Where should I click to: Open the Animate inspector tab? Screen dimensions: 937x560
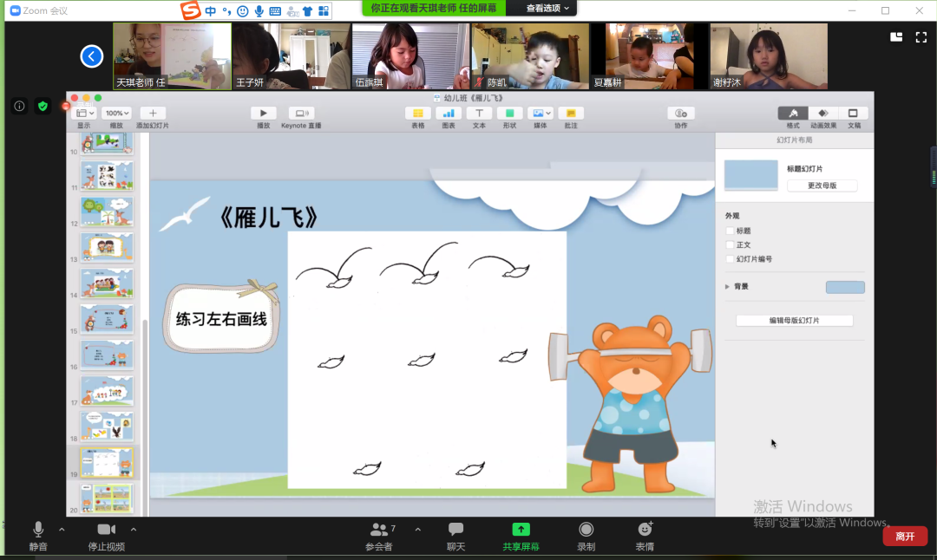point(822,113)
